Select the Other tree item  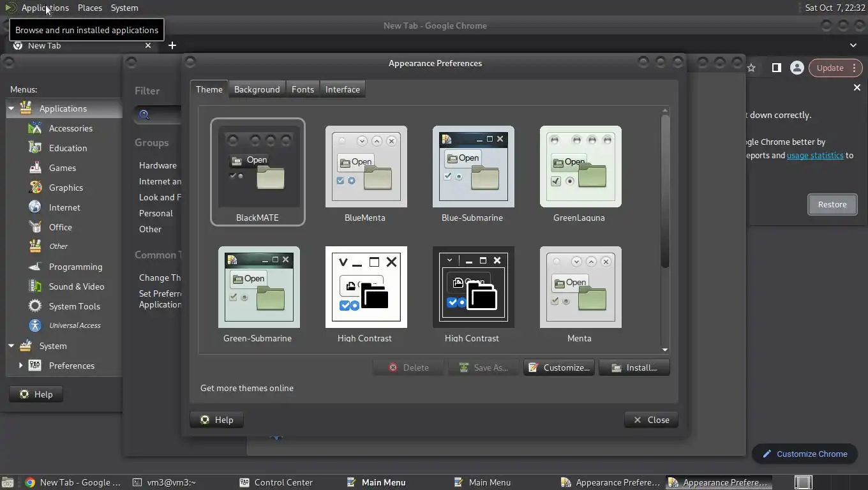click(58, 246)
